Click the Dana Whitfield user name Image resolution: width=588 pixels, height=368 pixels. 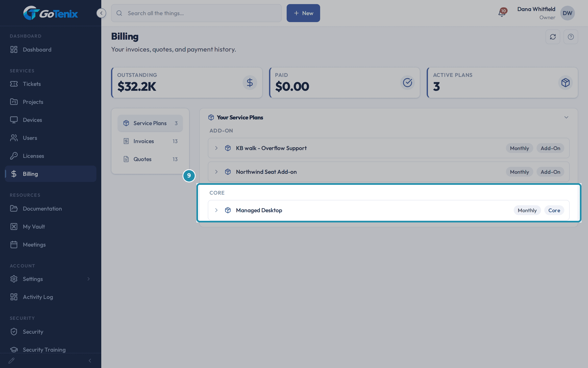[536, 9]
